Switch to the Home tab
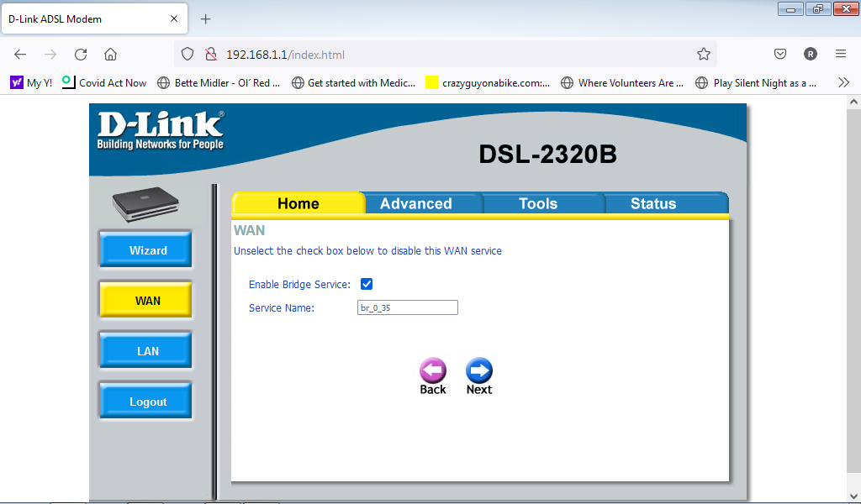861x504 pixels. point(298,203)
